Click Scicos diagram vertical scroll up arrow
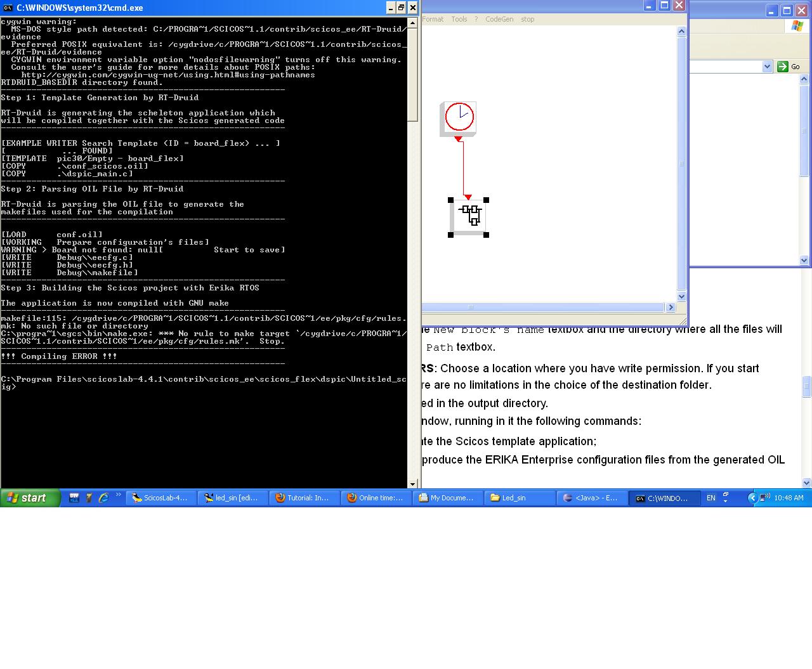The image size is (812, 669). click(682, 31)
